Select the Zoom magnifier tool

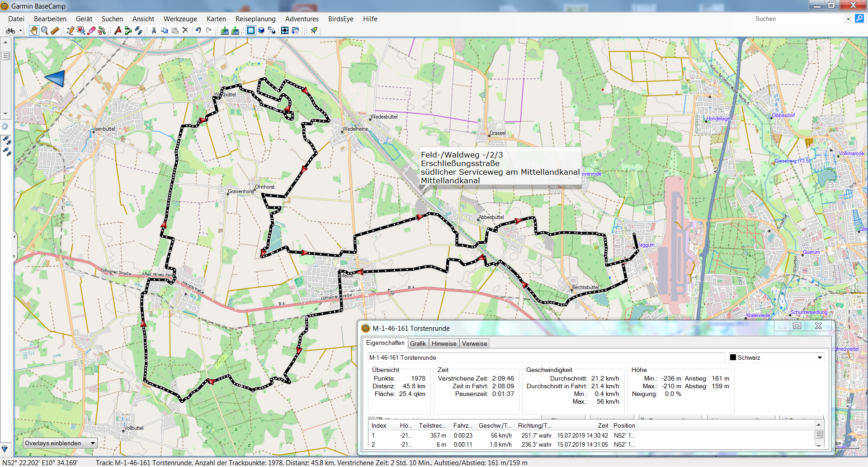(x=45, y=30)
